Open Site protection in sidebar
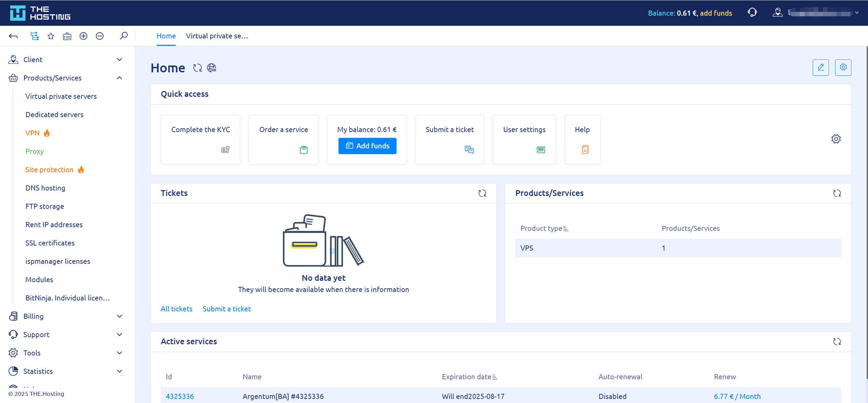The image size is (868, 403). coord(50,170)
